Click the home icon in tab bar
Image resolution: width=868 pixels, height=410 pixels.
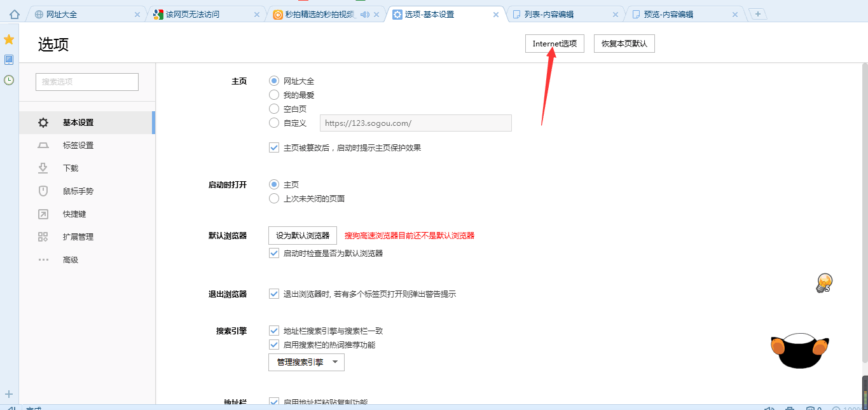(x=14, y=14)
